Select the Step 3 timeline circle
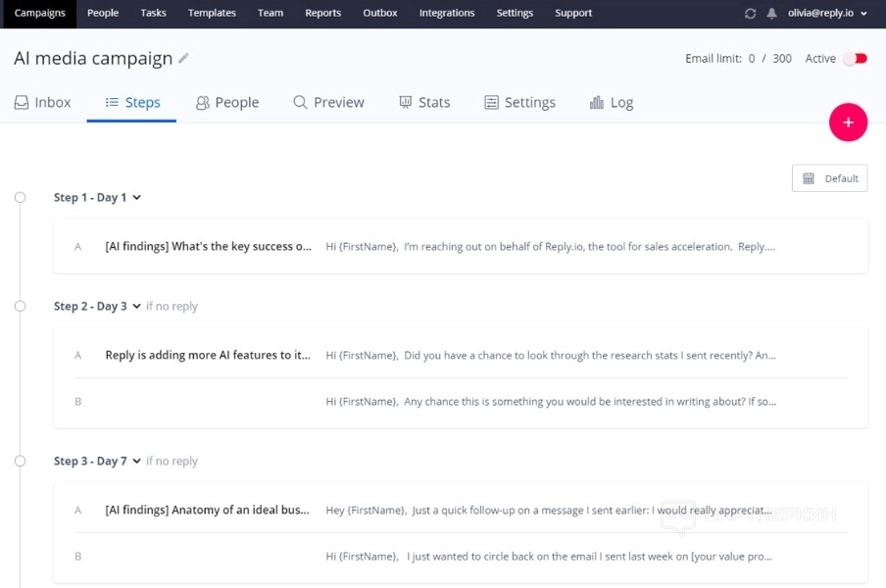The height and width of the screenshot is (588, 886). coord(20,462)
